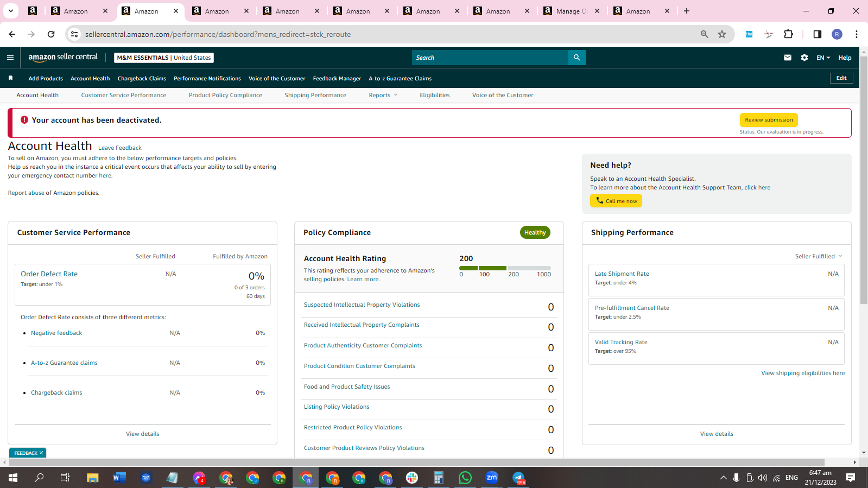
Task: Open the Seller Fulfilled dropdown in Shipping Performance
Action: pos(819,256)
